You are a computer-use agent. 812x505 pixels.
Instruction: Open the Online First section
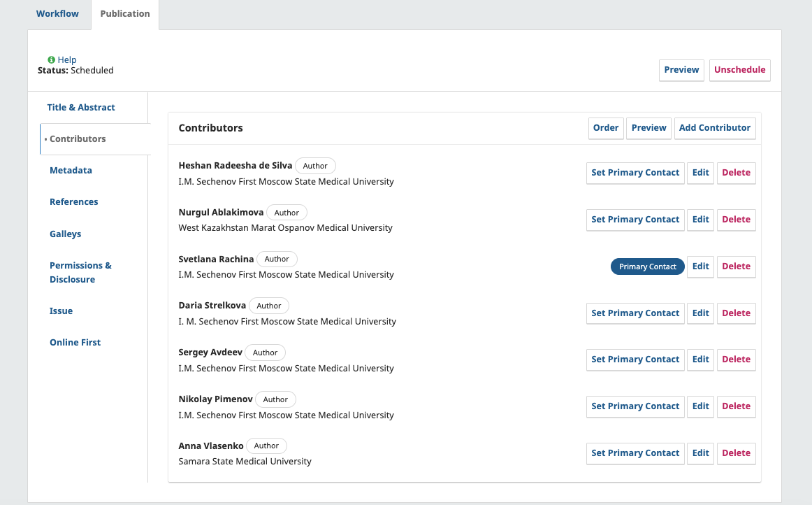pyautogui.click(x=75, y=343)
